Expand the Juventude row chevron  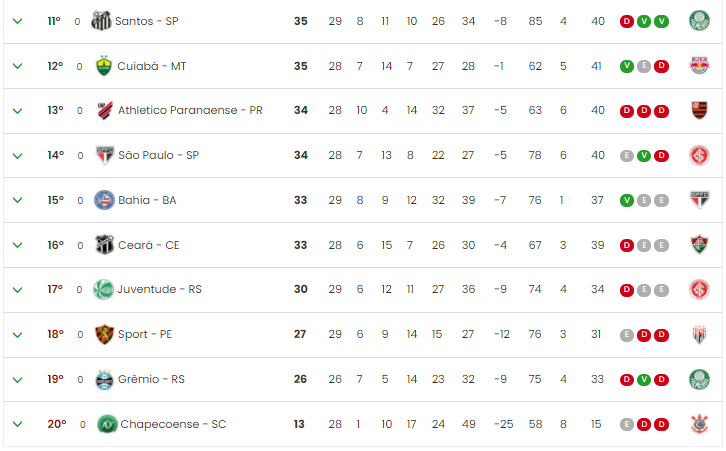(18, 290)
